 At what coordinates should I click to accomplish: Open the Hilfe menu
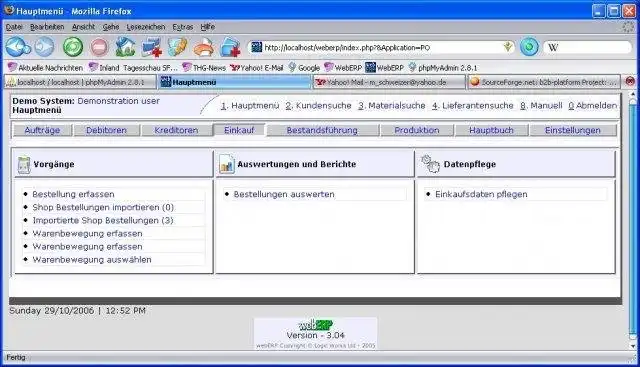point(207,27)
